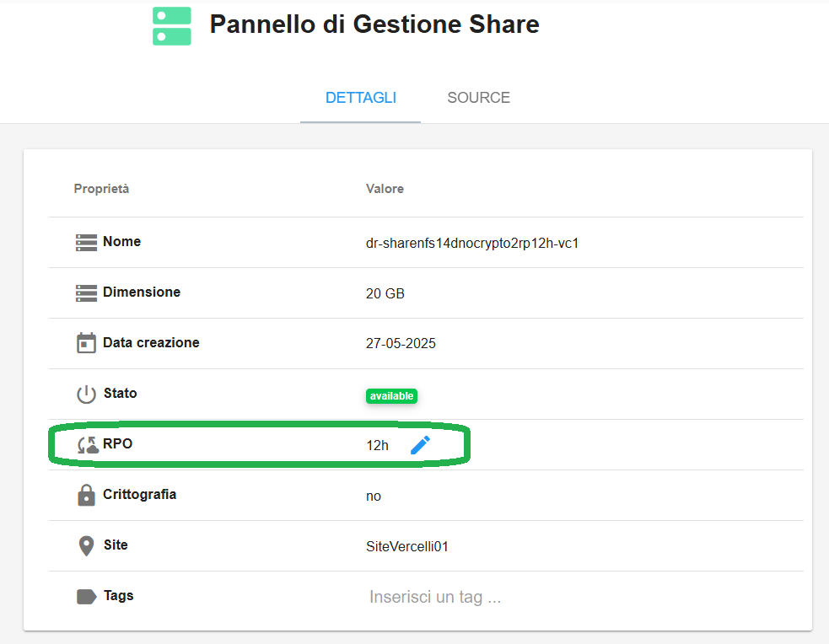Click the calendar icon next to Data creazione

pyautogui.click(x=86, y=343)
